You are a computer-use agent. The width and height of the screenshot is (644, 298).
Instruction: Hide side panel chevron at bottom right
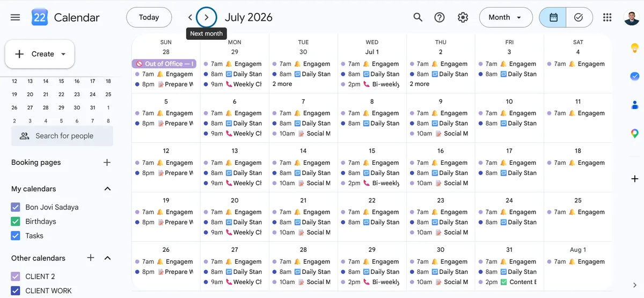[x=634, y=285]
